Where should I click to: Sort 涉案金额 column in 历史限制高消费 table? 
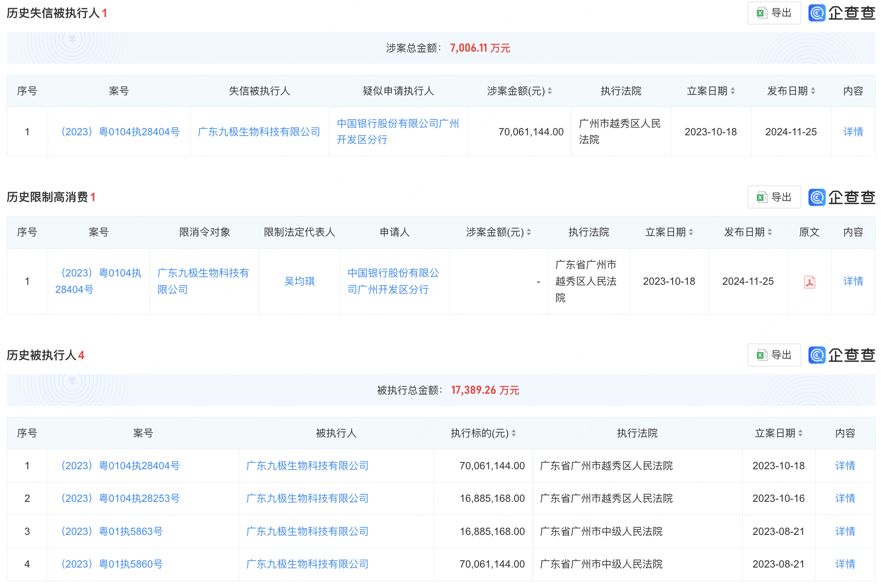[529, 232]
